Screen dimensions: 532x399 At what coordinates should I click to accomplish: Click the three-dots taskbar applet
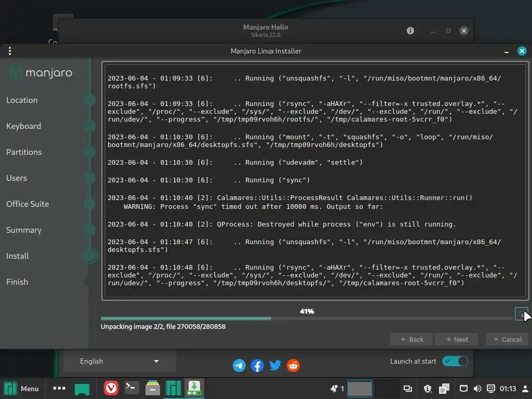pos(59,388)
